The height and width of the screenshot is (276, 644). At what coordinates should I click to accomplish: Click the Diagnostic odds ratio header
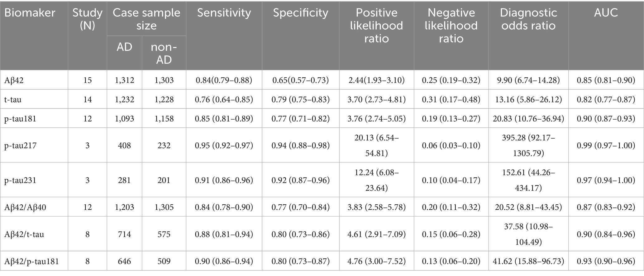point(528,19)
